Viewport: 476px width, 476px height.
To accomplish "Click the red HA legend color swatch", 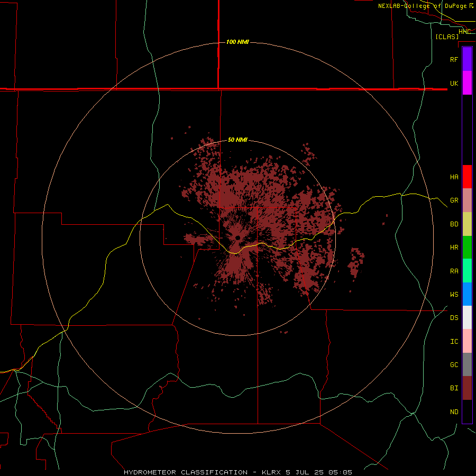I will tap(467, 177).
